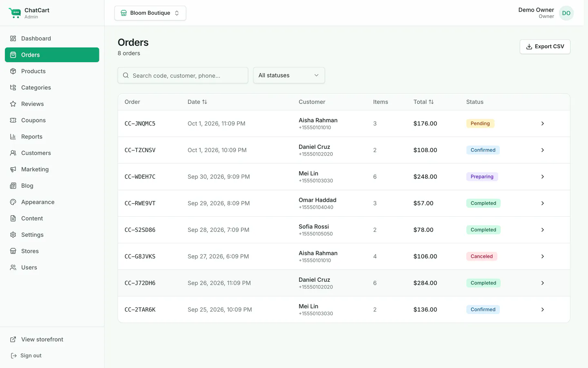Open the Bloom Boutique store switcher

click(150, 13)
